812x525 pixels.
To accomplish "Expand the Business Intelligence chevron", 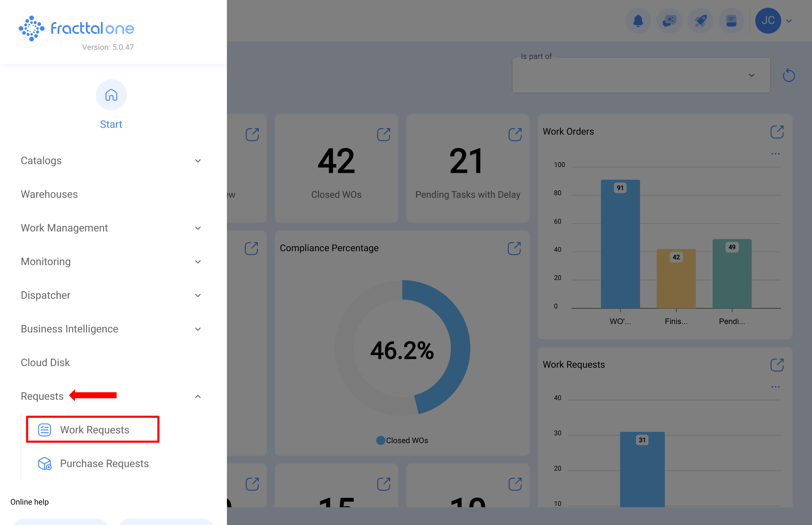I will (198, 329).
